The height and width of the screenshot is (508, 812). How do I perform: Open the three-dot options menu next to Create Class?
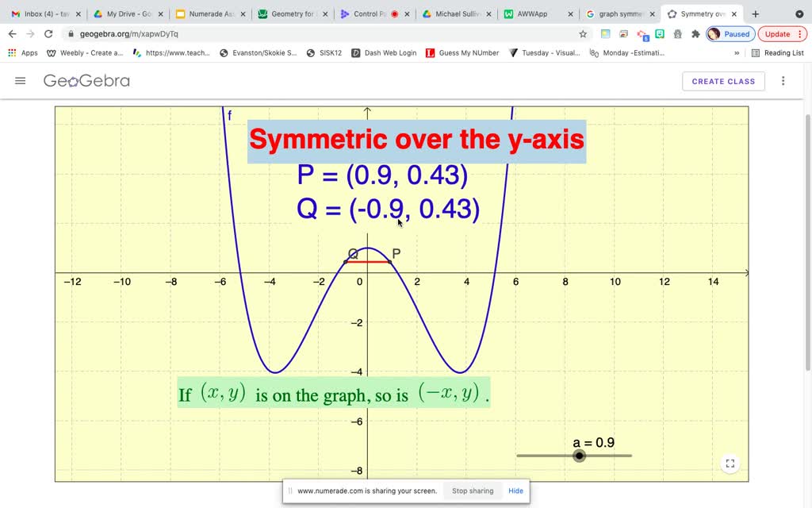point(783,80)
